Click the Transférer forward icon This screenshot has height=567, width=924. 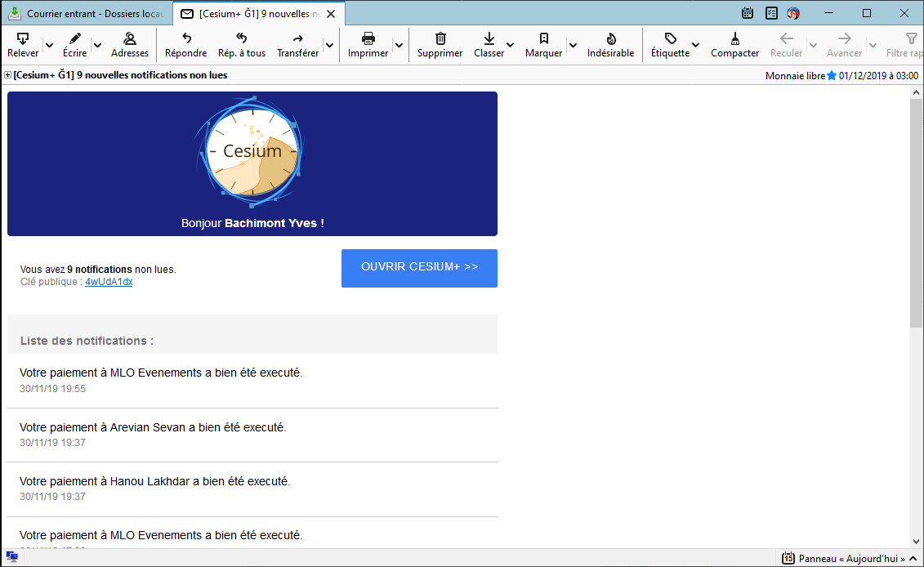pyautogui.click(x=297, y=39)
